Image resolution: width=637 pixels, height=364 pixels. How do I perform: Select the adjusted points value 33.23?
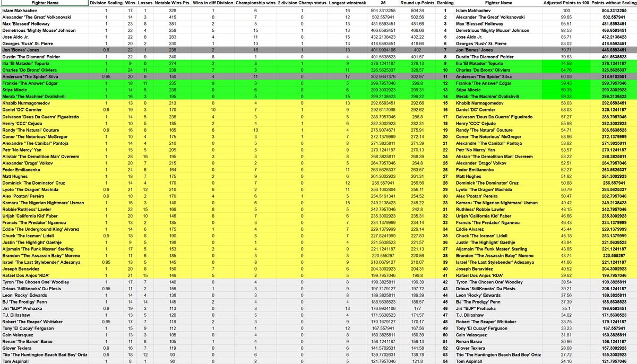click(565, 328)
